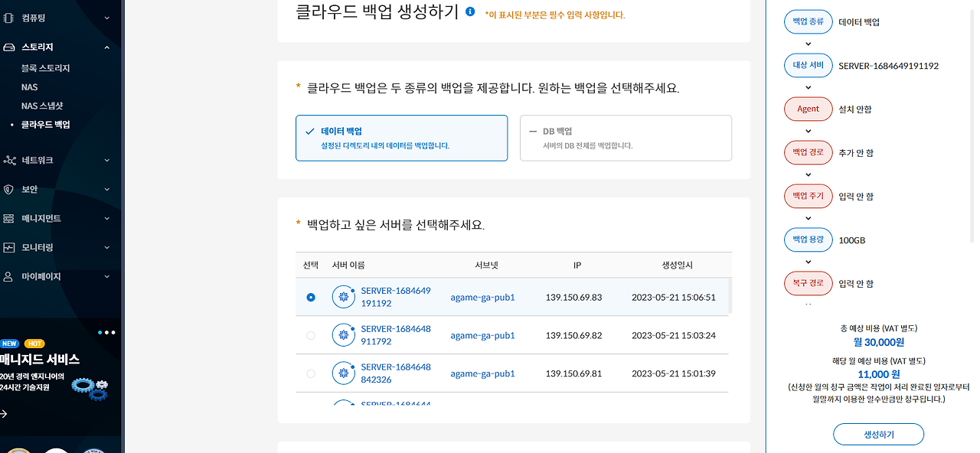Select the SERVER-1684648842326 radio button
Screen dimensions: 980x453
coord(310,373)
